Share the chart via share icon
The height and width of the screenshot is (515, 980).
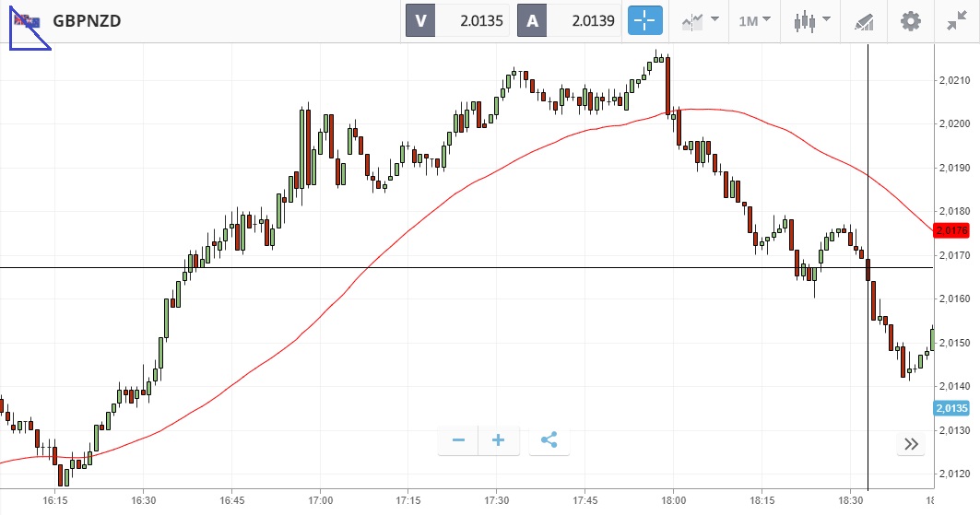[549, 440]
